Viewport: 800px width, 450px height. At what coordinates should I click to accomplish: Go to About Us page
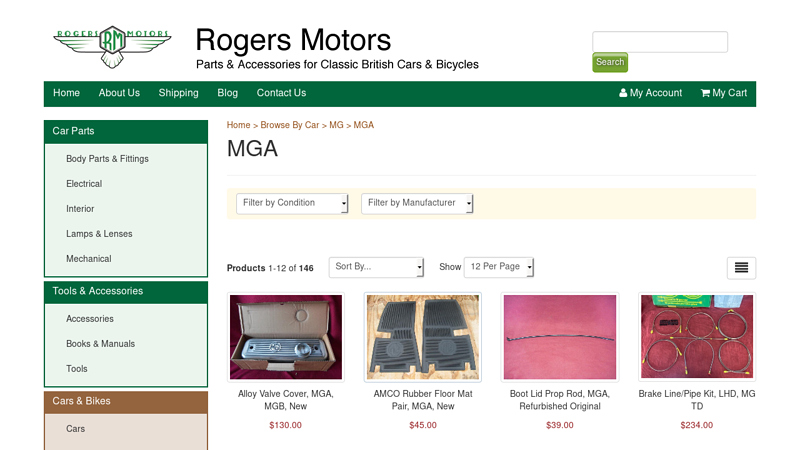(x=119, y=93)
